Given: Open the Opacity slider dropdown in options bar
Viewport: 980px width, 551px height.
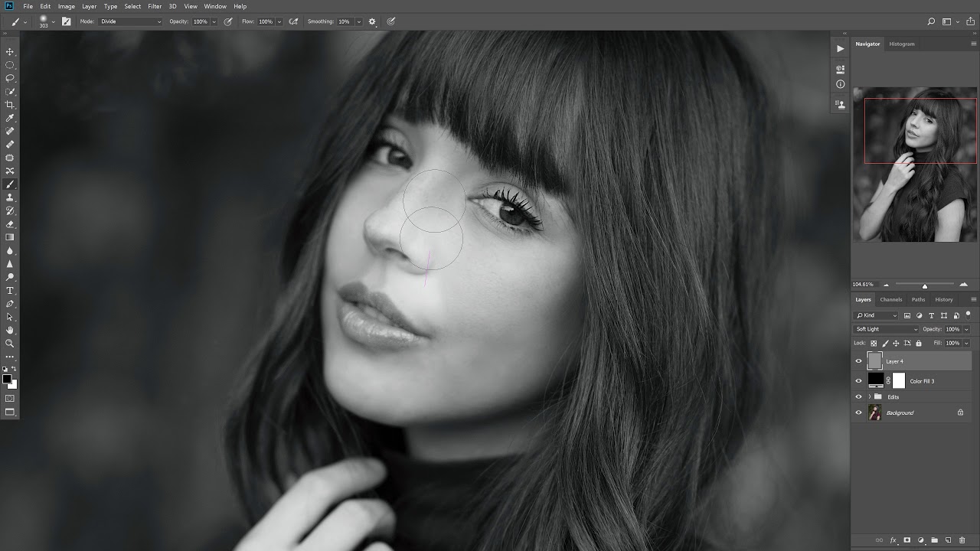Looking at the screenshot, I should 214,21.
